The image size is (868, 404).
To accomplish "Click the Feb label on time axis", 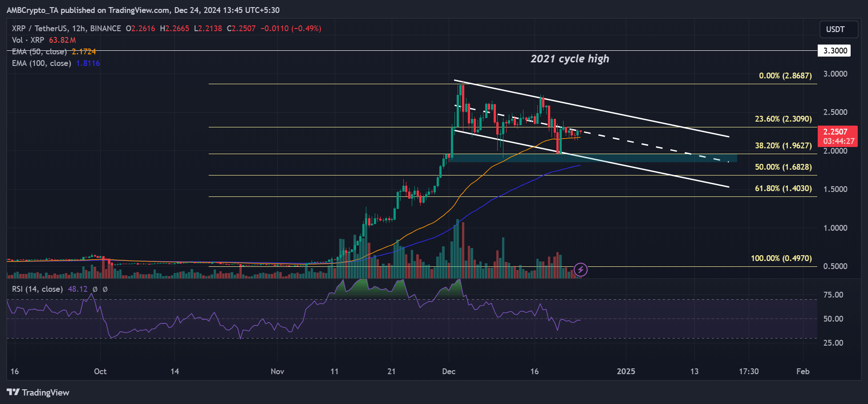I will click(803, 371).
